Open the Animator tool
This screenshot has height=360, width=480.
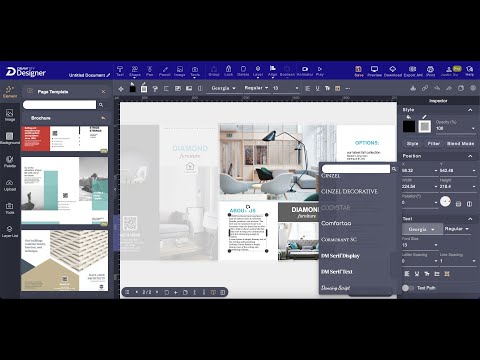point(305,71)
